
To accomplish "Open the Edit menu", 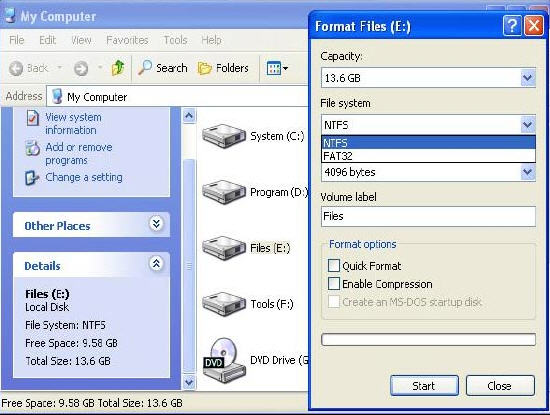I will (47, 40).
